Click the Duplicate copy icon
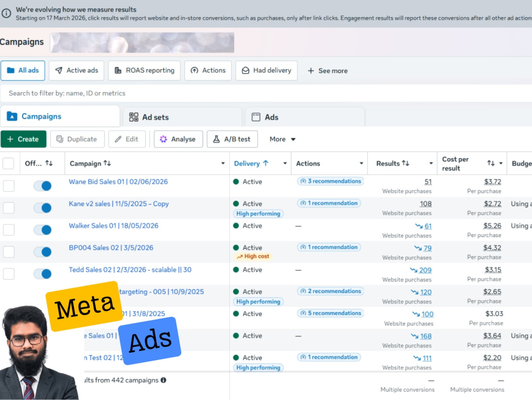Image resolution: width=532 pixels, height=400 pixels. 60,139
